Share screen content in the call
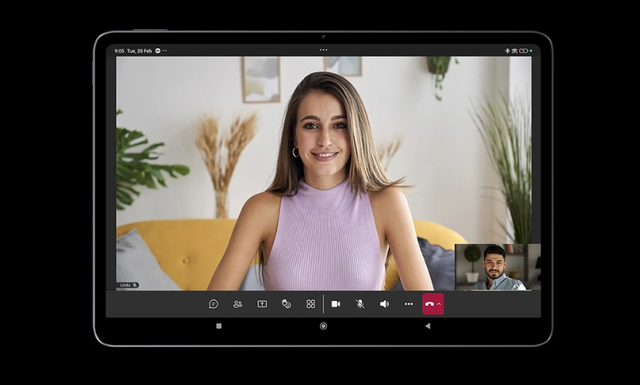This screenshot has width=640, height=385. point(262,304)
